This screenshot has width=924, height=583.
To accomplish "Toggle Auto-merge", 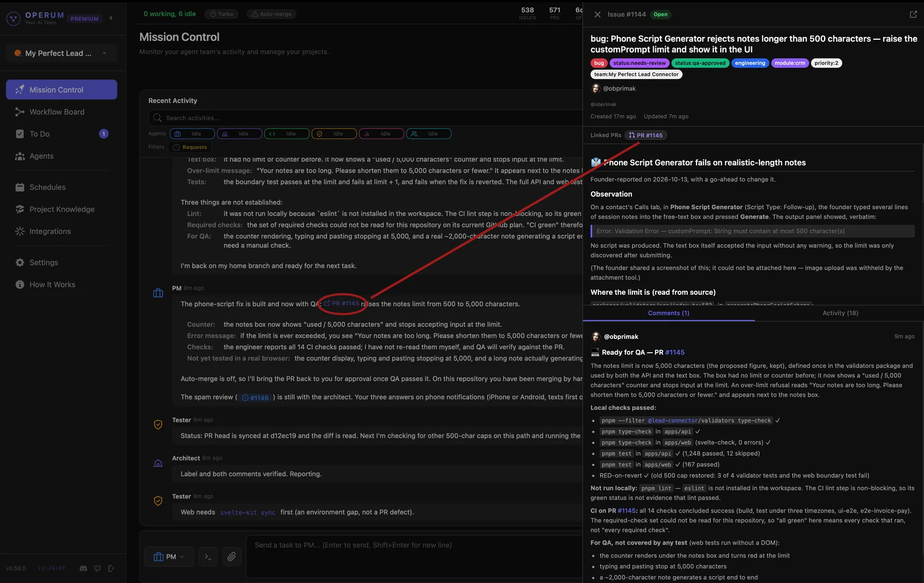I will point(271,14).
